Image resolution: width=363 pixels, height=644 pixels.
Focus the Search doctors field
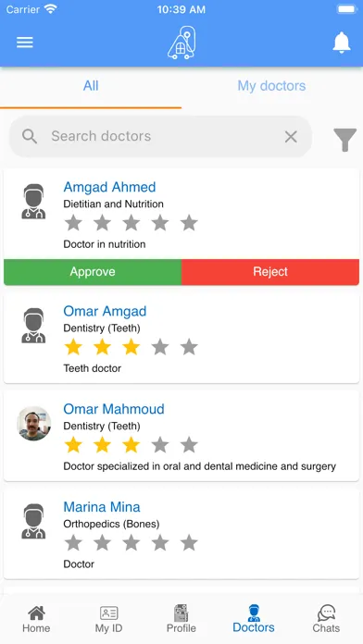click(x=160, y=136)
